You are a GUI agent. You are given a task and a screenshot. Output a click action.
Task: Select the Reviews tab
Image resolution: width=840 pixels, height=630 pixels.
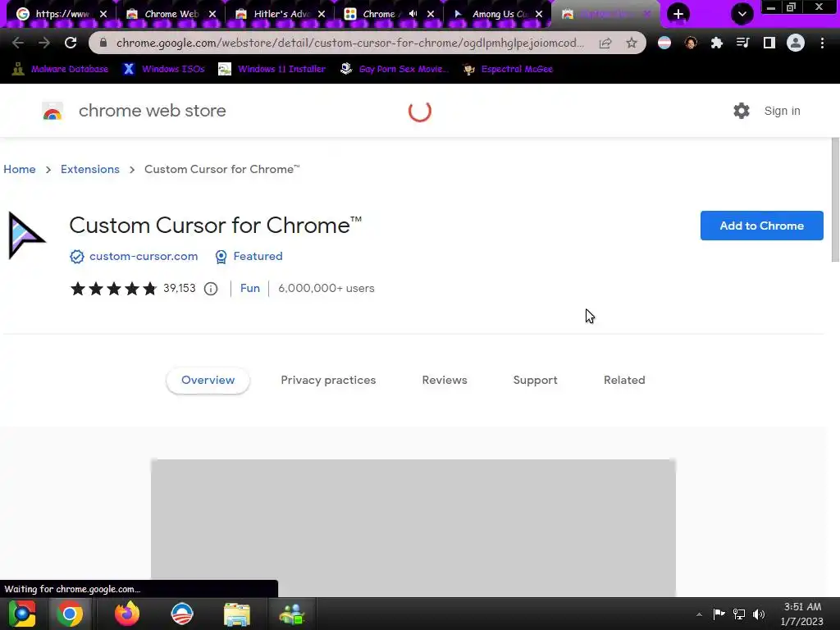pos(445,381)
